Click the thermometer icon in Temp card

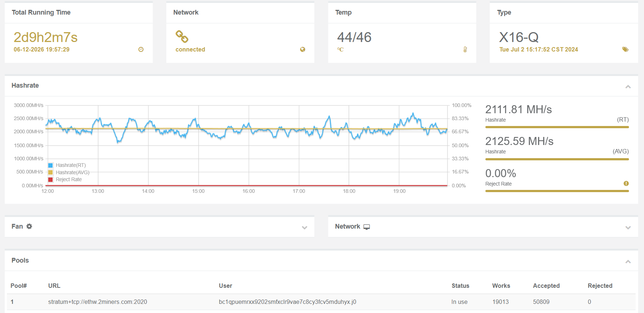tap(465, 49)
